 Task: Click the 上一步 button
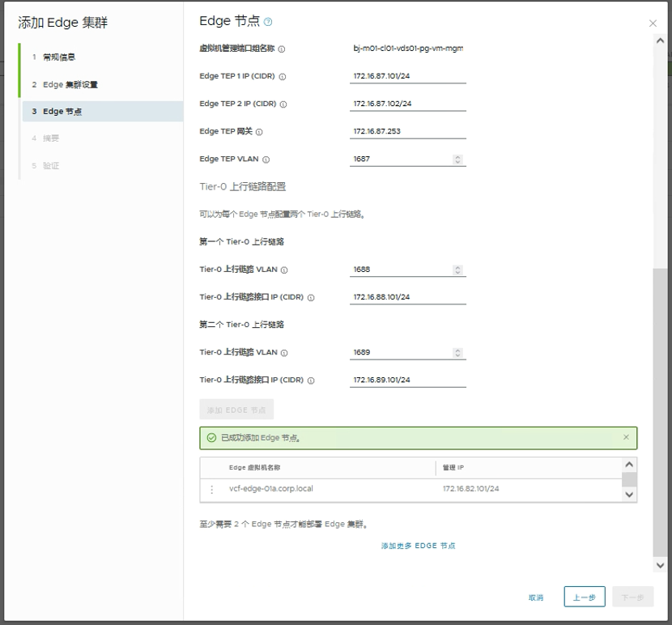point(585,597)
